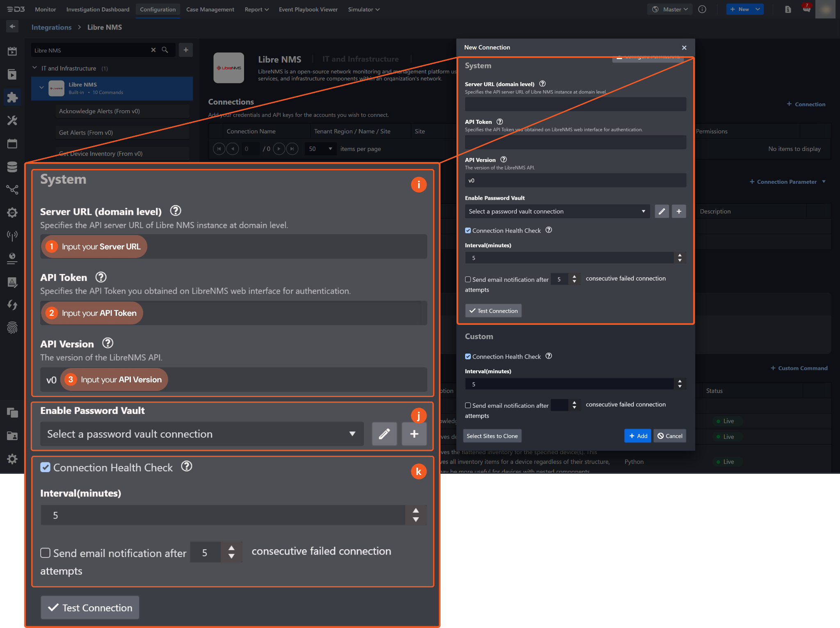Click the Test Connection button
The image size is (840, 628).
493,311
